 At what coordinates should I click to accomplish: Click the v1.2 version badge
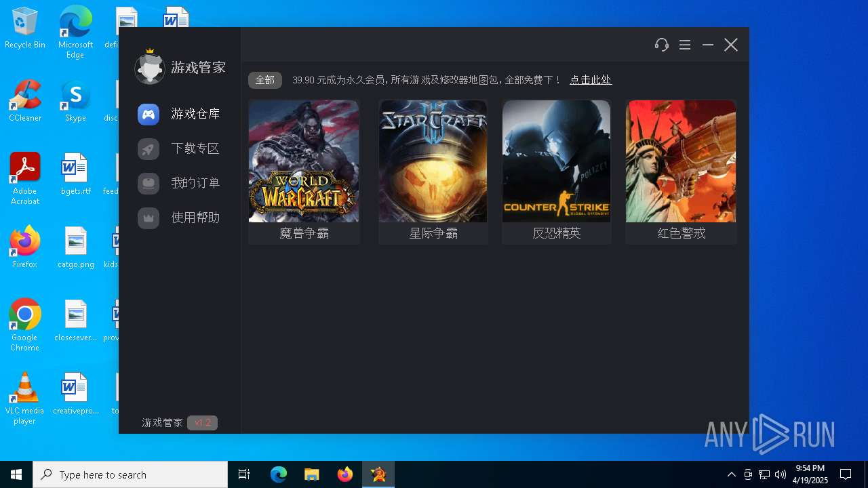click(x=202, y=423)
